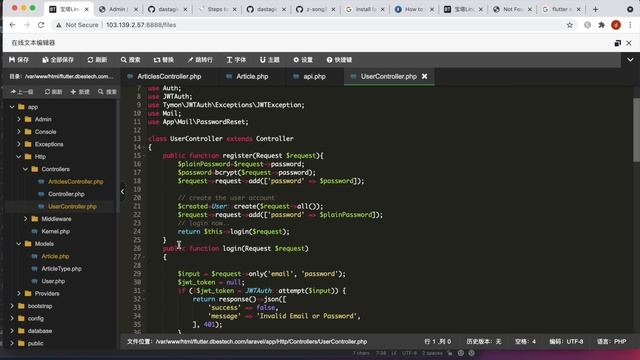This screenshot has width=640, height=360.
Task: Go back with the browser back arrow
Action: [x=12, y=25]
